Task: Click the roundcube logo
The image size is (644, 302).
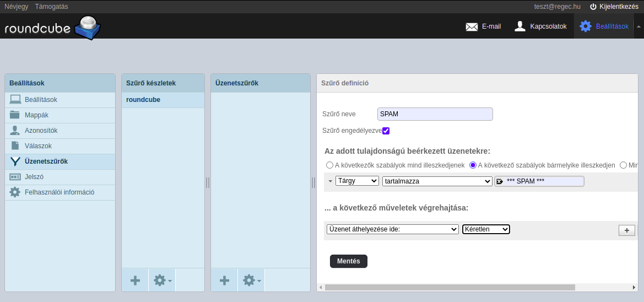Action: pos(52,28)
